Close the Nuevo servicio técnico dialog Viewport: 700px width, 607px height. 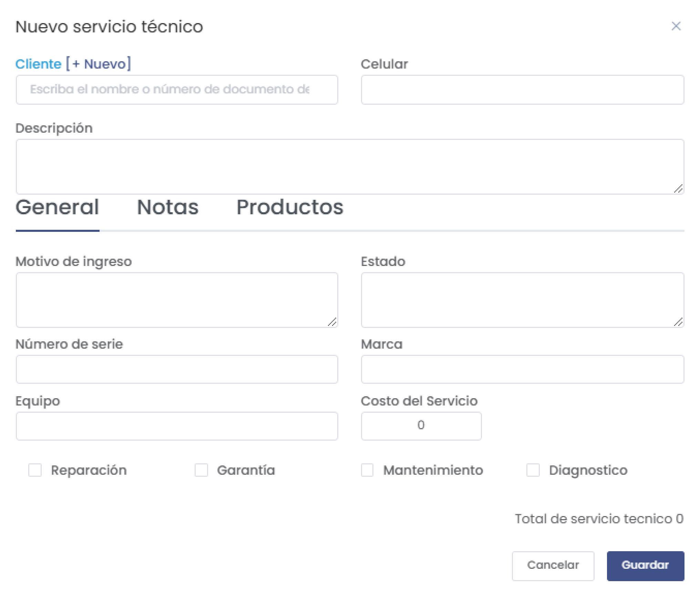(676, 26)
